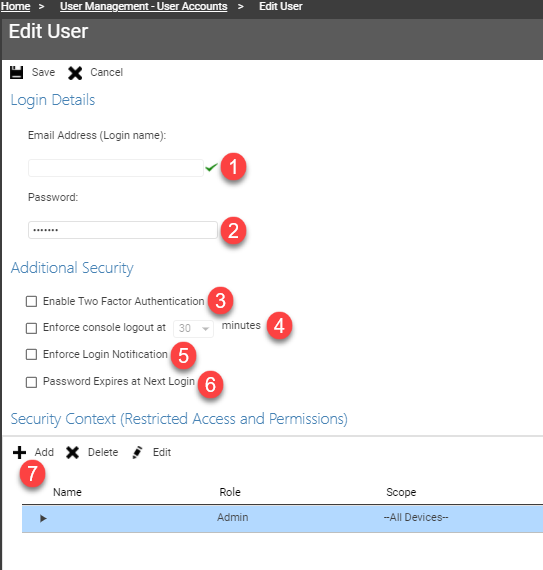The height and width of the screenshot is (570, 543).
Task: Click the Save text button
Action: [x=43, y=72]
